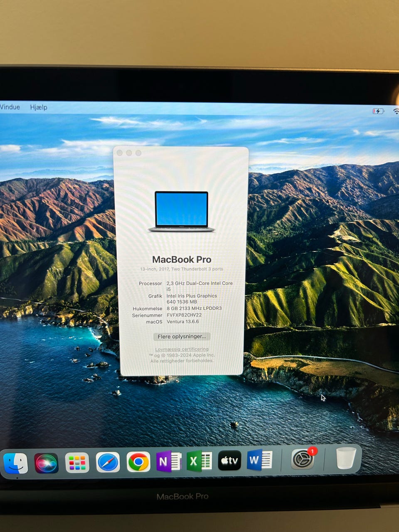Open the Trash in the Dock
This screenshot has width=399, height=532.
coord(346,458)
